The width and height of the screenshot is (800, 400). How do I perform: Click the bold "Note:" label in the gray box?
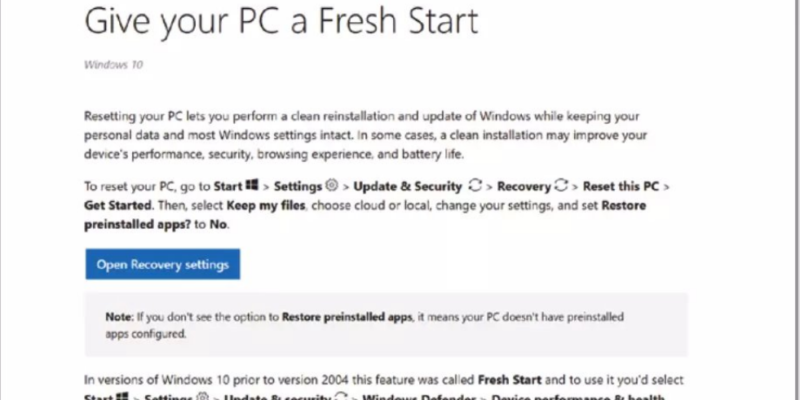click(122, 317)
